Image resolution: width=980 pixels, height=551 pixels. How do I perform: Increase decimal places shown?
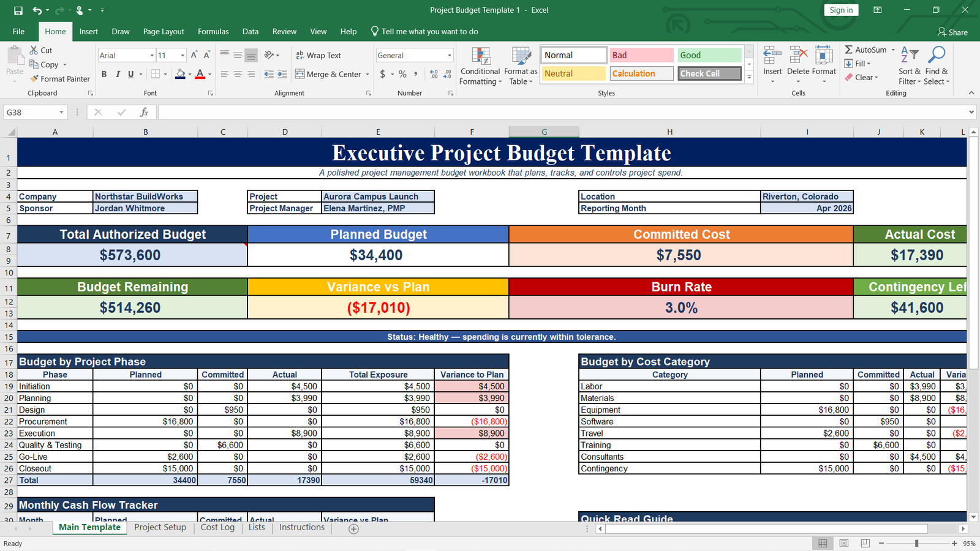click(434, 74)
